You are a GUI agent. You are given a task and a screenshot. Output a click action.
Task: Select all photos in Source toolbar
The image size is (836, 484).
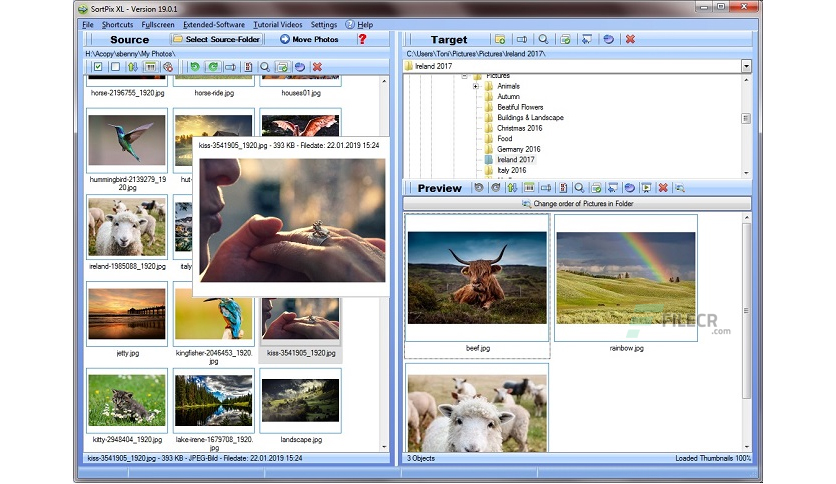[98, 67]
